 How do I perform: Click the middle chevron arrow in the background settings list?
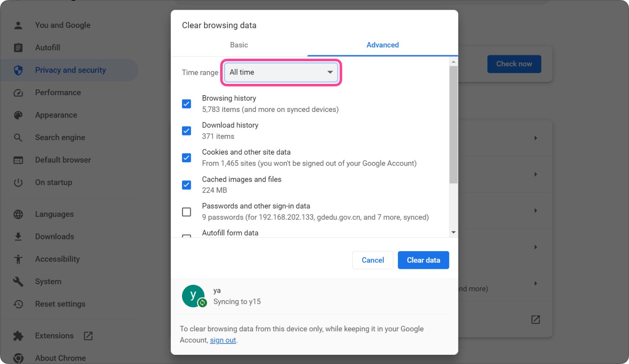pos(535,211)
